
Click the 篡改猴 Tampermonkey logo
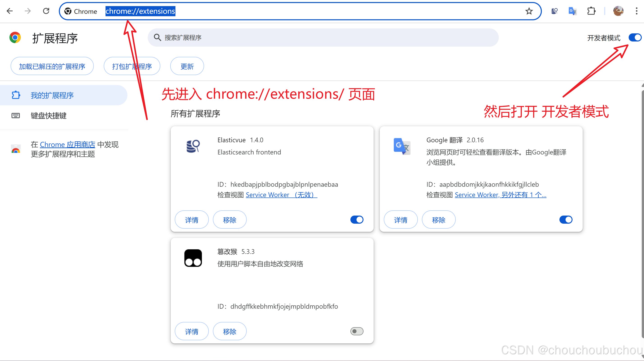(193, 258)
